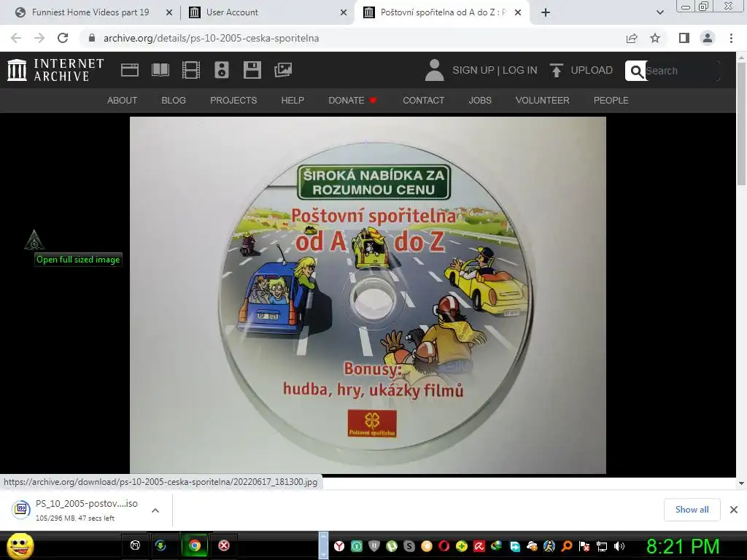Viewport: 747px width, 560px height.
Task: Click the Internet Archive logo
Action: [x=55, y=70]
